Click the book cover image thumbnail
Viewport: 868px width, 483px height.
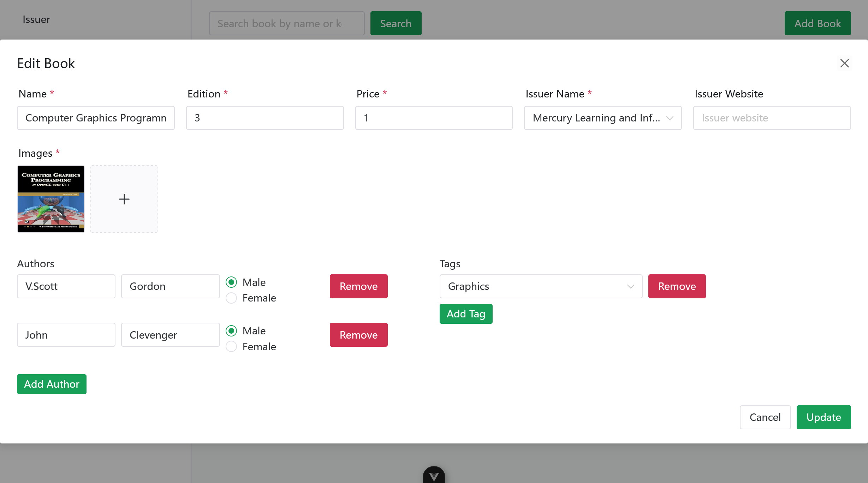click(51, 199)
